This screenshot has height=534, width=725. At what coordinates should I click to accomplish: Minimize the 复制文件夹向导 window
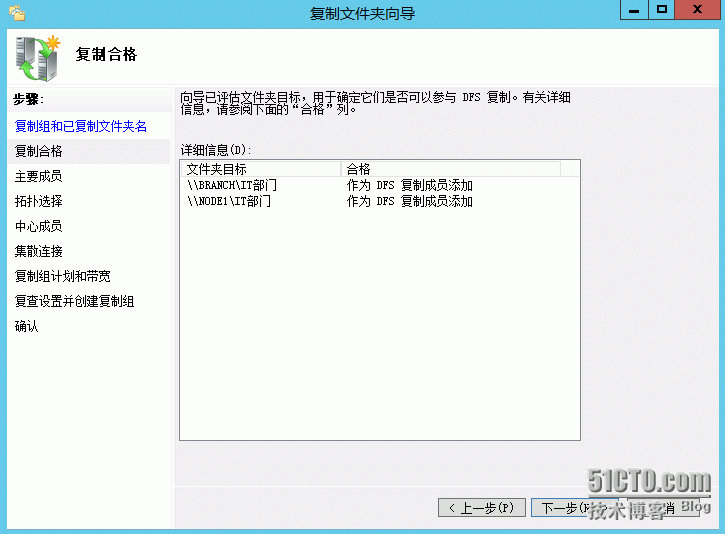pyautogui.click(x=634, y=10)
